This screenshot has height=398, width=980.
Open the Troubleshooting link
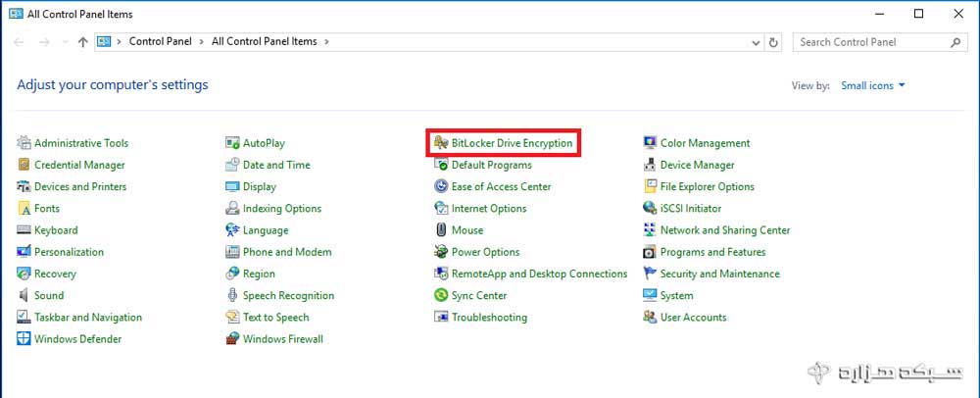[x=489, y=318]
